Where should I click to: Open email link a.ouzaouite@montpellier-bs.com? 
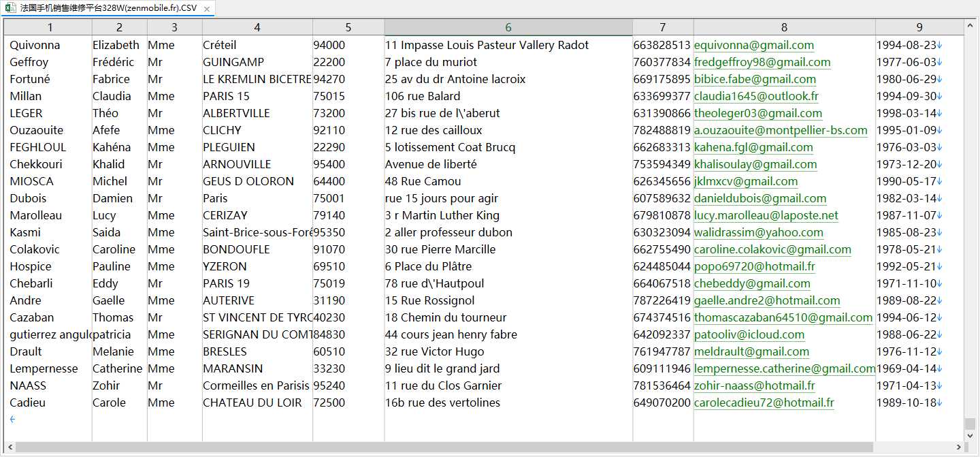[x=781, y=130]
